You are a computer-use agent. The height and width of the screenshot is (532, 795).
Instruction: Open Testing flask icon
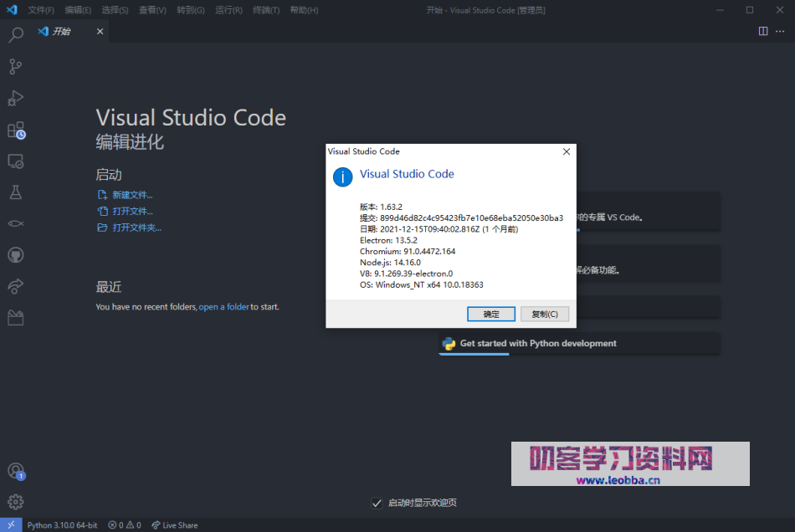click(x=16, y=192)
